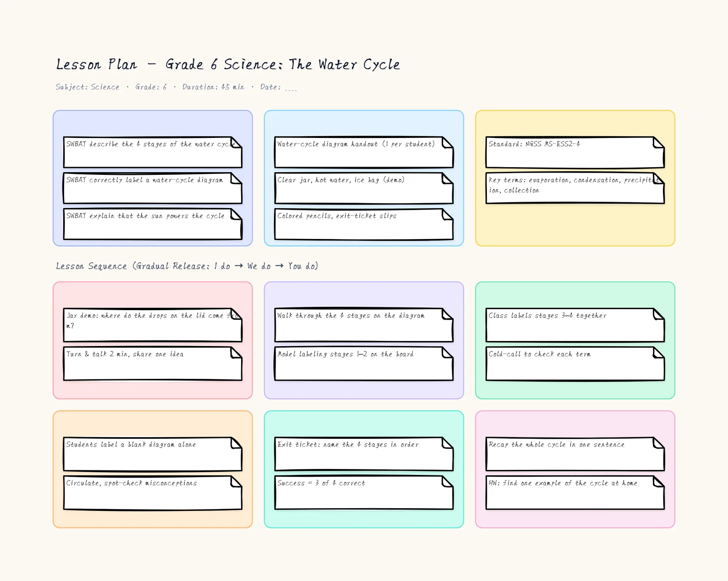Click the 'Subject: Science' metadata text
This screenshot has width=728, height=581.
87,87
